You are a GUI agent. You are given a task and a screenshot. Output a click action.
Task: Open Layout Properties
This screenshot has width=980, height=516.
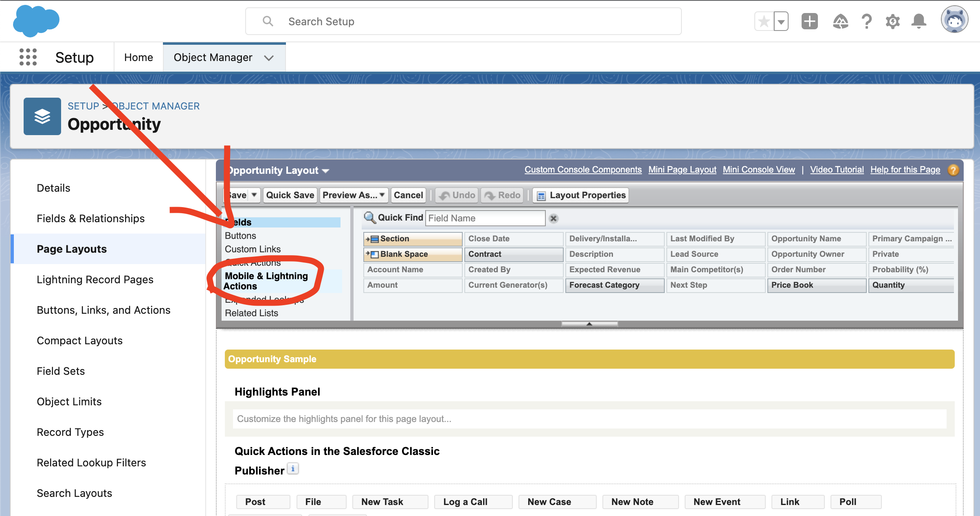pos(581,195)
